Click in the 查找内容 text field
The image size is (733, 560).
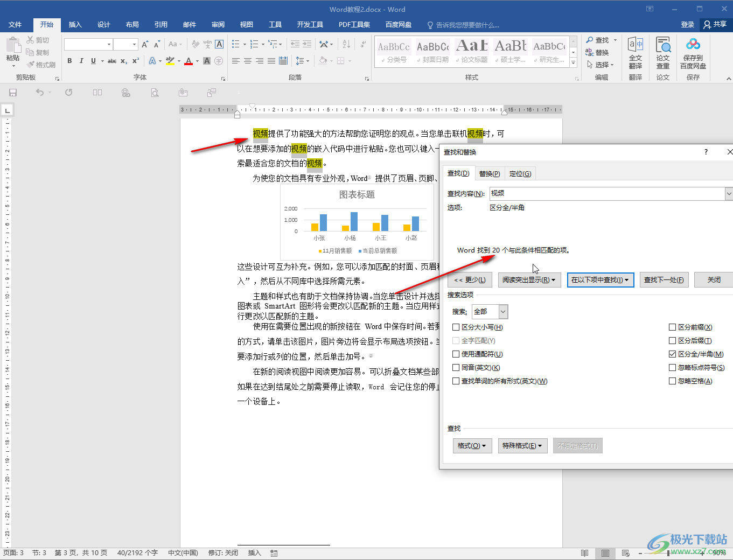607,193
